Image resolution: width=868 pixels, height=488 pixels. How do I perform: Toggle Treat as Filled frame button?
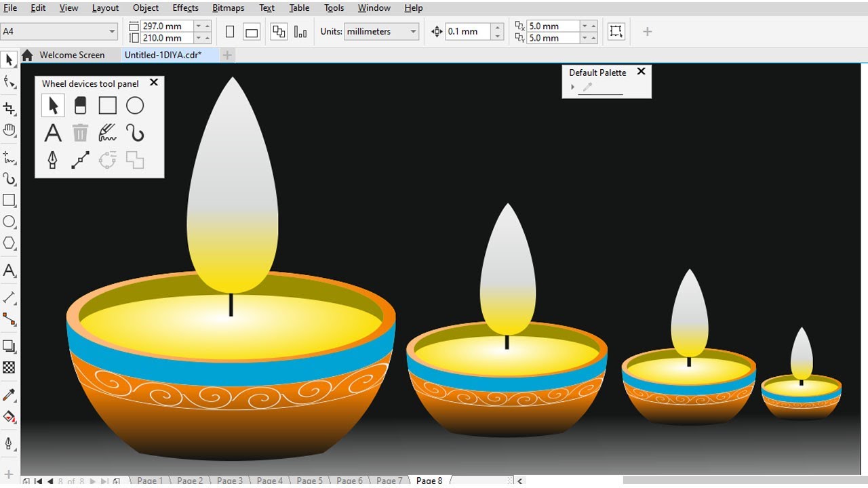616,31
